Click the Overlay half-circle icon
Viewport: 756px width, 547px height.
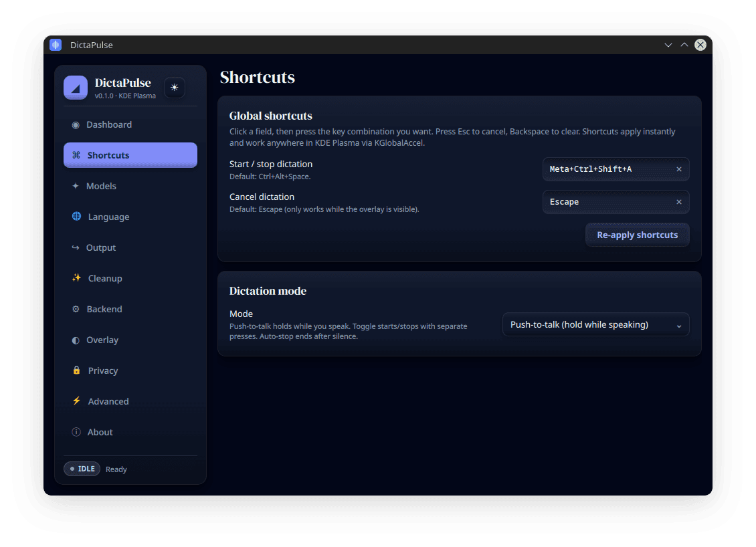click(x=76, y=340)
